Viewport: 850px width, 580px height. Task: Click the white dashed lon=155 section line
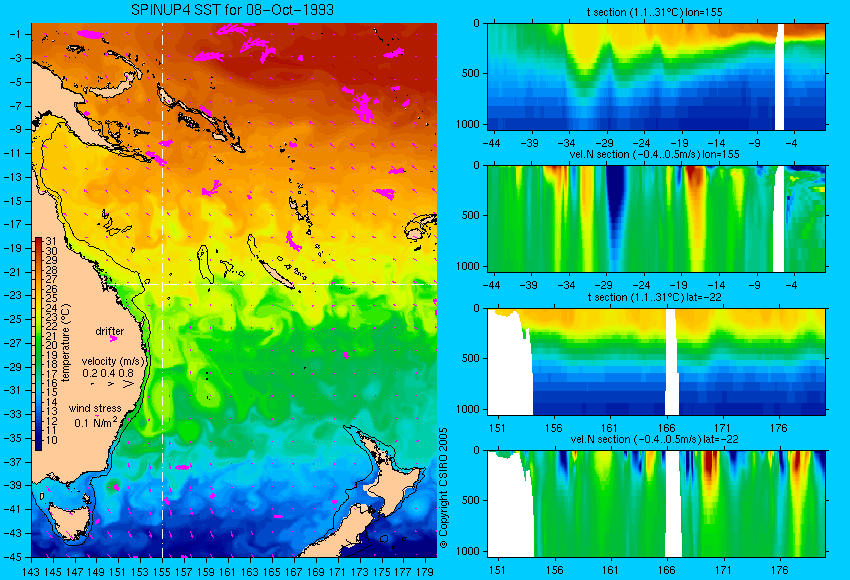162,290
